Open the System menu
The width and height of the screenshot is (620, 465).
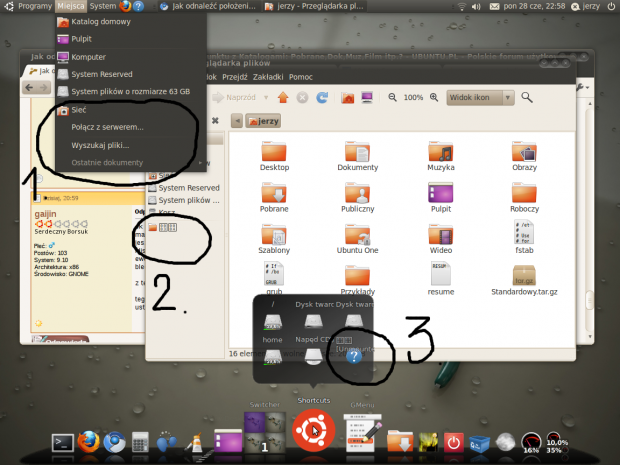tap(102, 6)
